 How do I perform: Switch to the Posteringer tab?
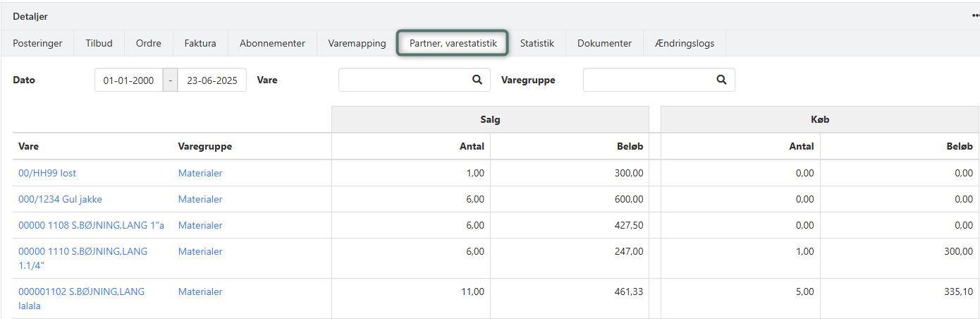37,43
